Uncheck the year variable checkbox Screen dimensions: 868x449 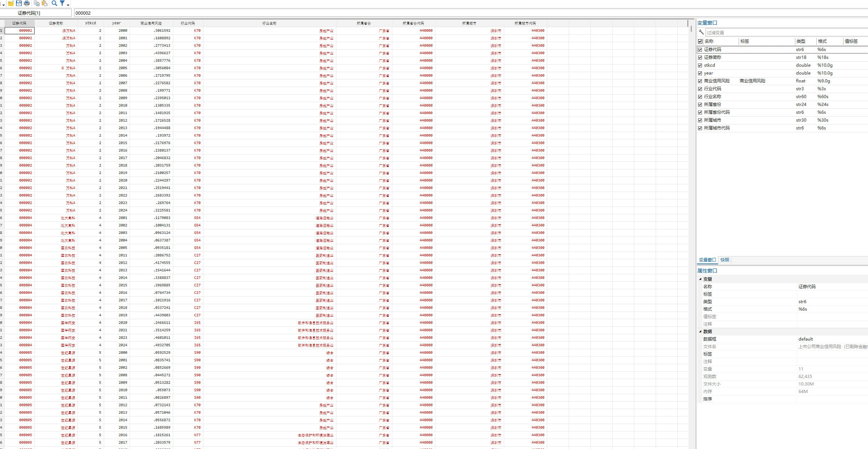[700, 73]
